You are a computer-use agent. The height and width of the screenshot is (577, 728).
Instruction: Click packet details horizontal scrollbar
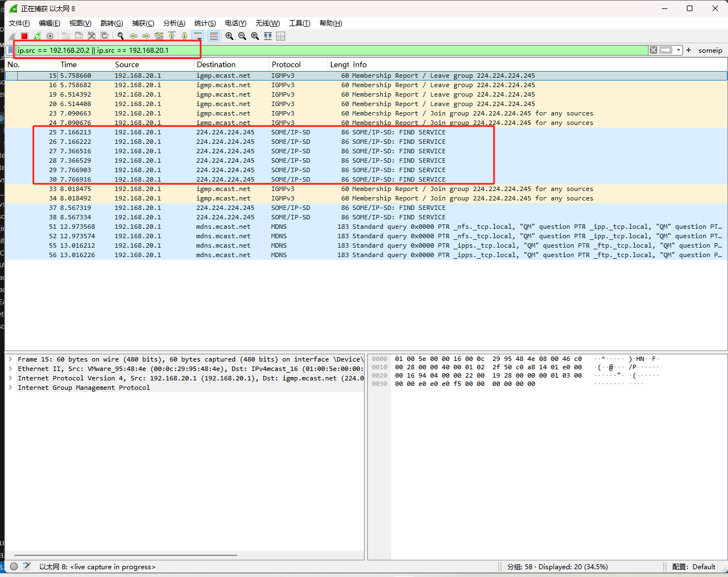[x=126, y=555]
